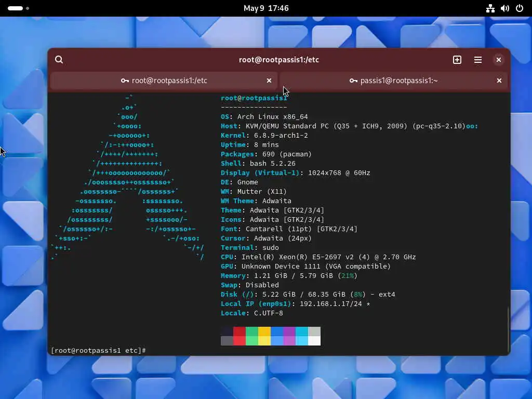Click the root@rootpassis1 neofetch header
The height and width of the screenshot is (399, 532).
tap(254, 98)
